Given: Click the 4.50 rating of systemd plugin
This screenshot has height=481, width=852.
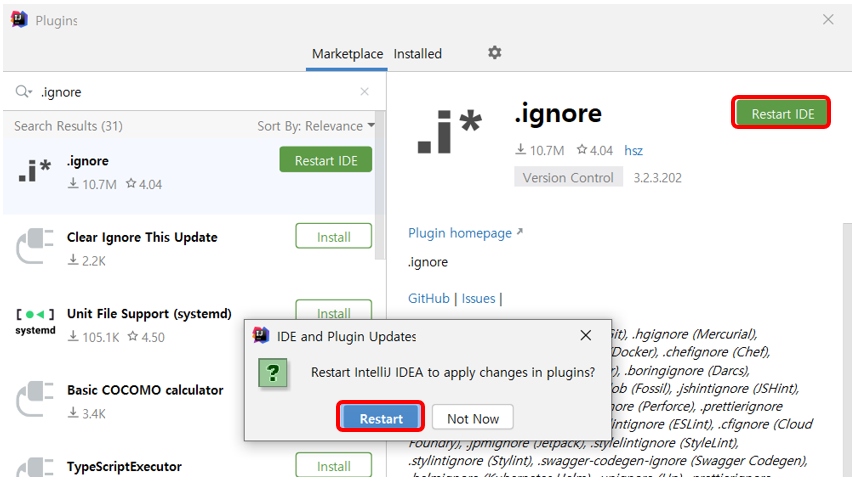Looking at the screenshot, I should coord(146,338).
